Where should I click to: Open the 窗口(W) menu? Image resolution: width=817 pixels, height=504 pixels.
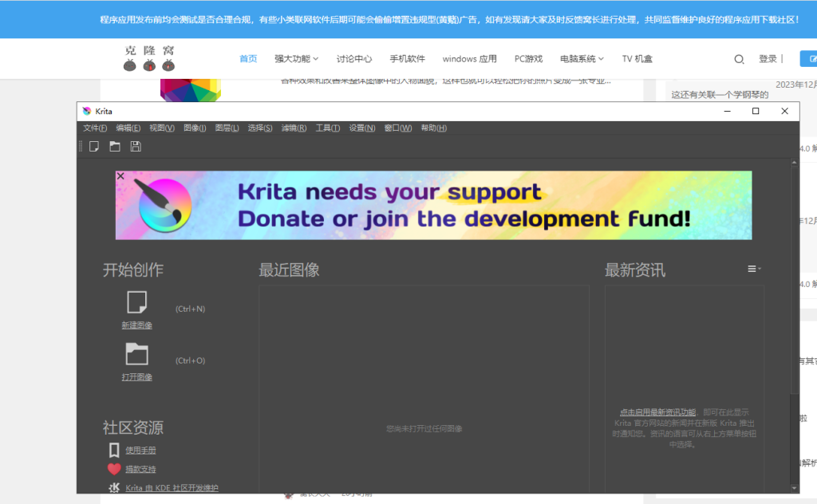click(398, 128)
